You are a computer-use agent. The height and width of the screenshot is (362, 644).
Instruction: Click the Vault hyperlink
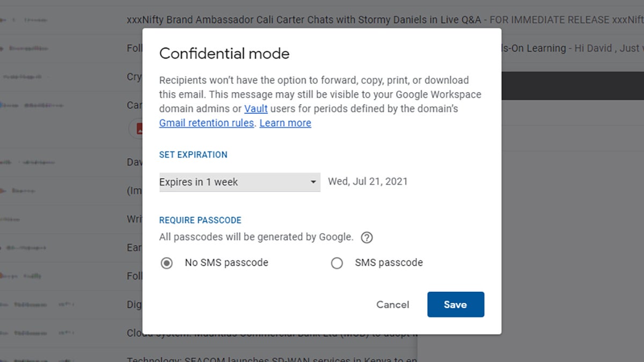click(x=256, y=109)
